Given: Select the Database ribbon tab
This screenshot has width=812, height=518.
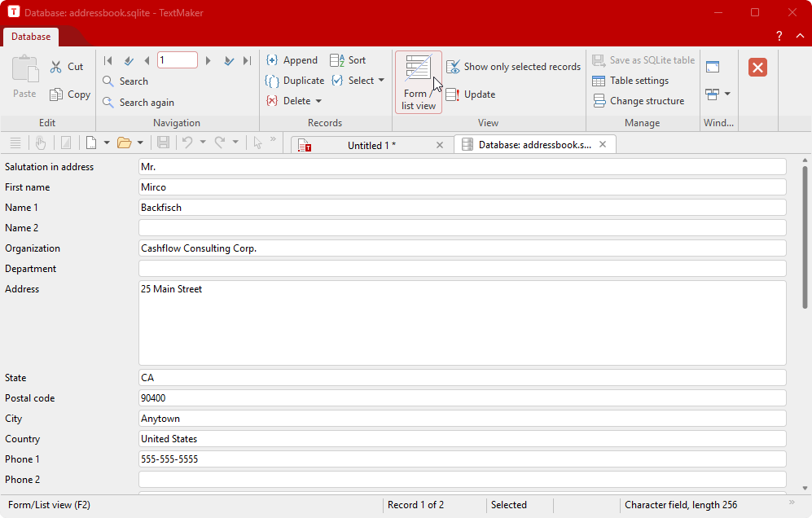Looking at the screenshot, I should tap(31, 37).
